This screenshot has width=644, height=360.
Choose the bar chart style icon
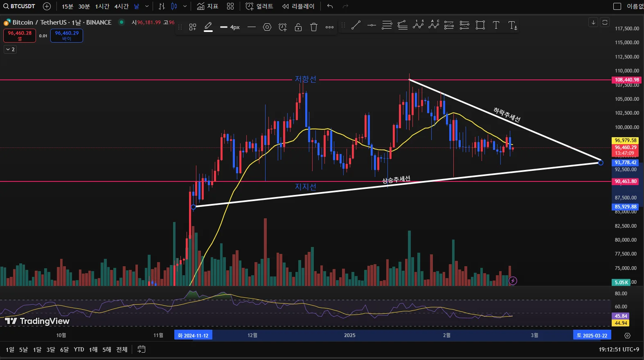(x=162, y=6)
